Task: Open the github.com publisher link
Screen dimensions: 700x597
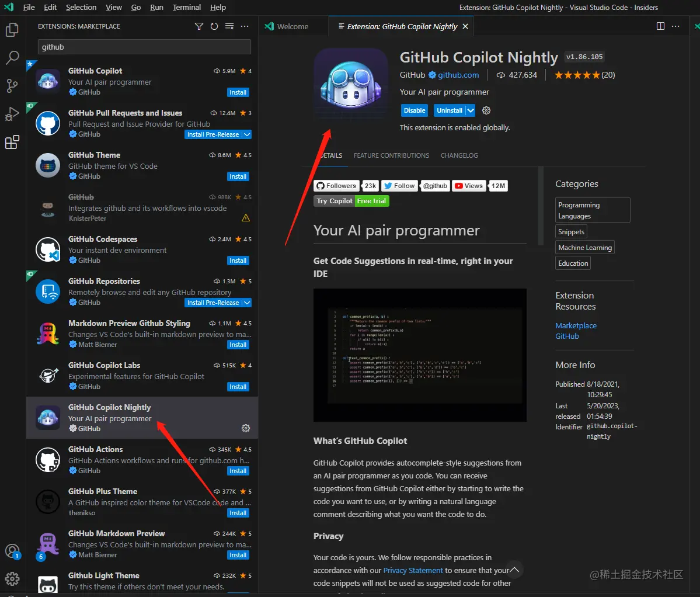Action: [x=458, y=75]
